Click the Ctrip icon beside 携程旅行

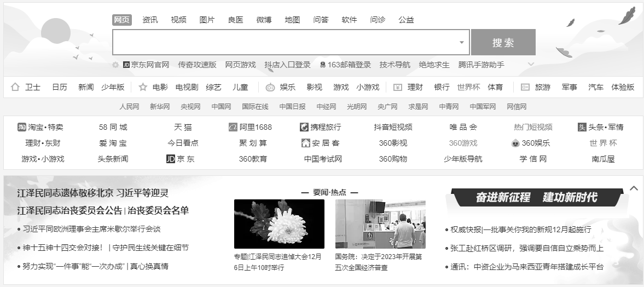tap(304, 127)
